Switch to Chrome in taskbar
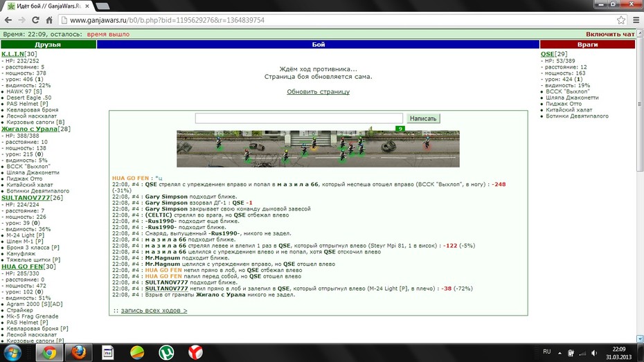This screenshot has width=644, height=362. [49, 352]
